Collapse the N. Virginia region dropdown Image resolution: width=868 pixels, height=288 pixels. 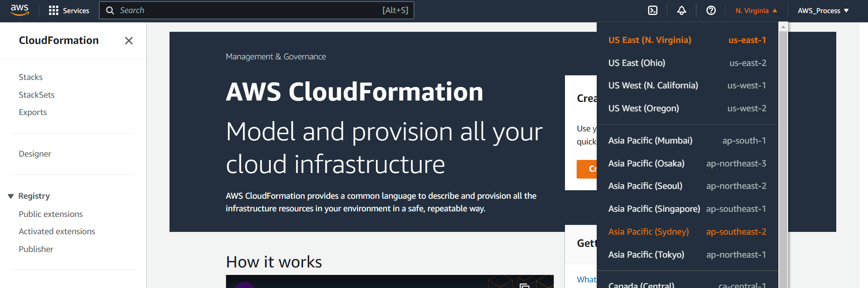click(756, 10)
